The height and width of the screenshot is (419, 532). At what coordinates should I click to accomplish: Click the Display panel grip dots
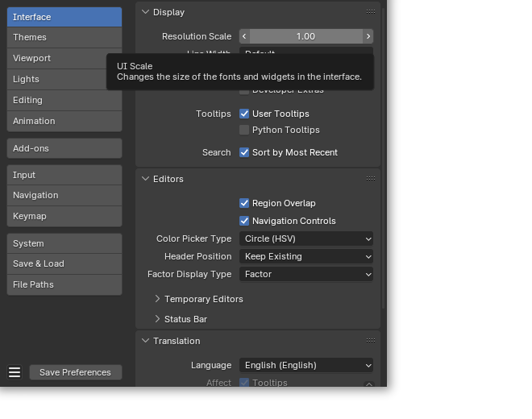(371, 12)
